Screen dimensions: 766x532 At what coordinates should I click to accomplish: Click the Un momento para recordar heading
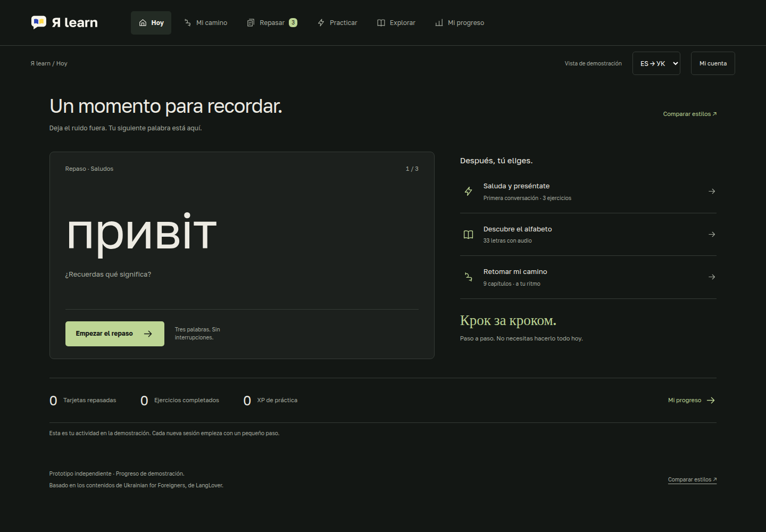pos(165,106)
